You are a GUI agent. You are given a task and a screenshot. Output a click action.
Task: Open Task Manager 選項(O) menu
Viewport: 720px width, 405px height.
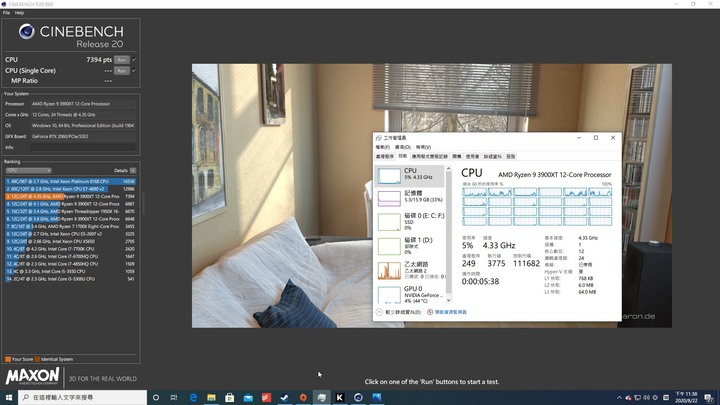(403, 147)
